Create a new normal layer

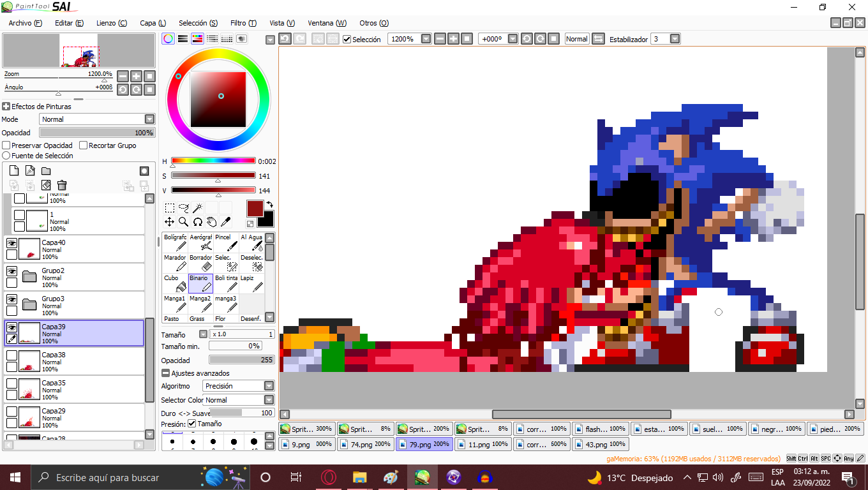coord(14,171)
